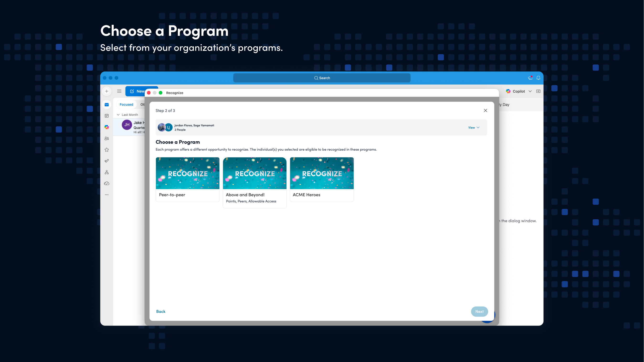
Task: Click the Back link
Action: pyautogui.click(x=161, y=311)
